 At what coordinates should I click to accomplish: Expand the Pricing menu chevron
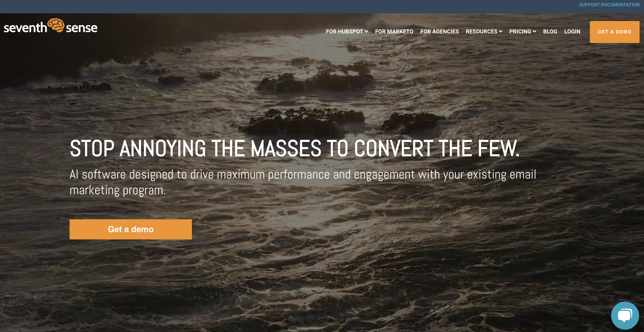click(534, 31)
